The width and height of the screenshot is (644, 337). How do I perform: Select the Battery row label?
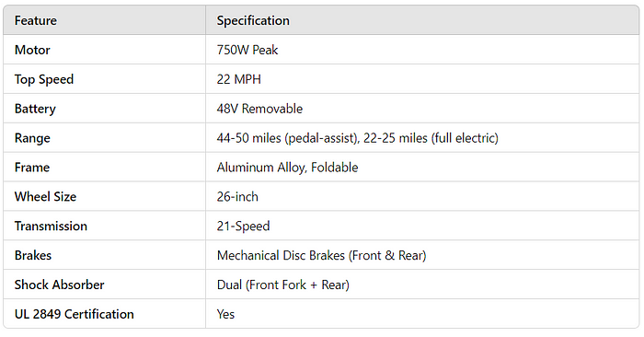35,109
